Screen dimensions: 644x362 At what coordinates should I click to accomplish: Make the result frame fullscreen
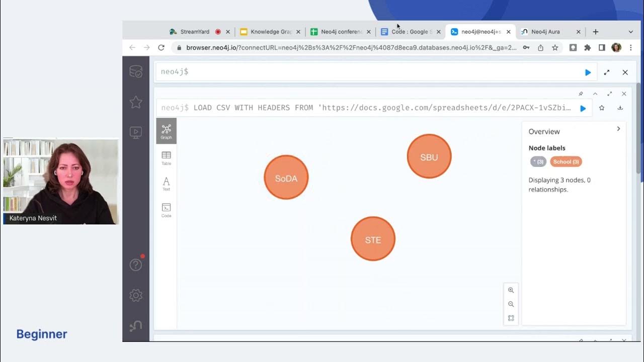click(610, 94)
